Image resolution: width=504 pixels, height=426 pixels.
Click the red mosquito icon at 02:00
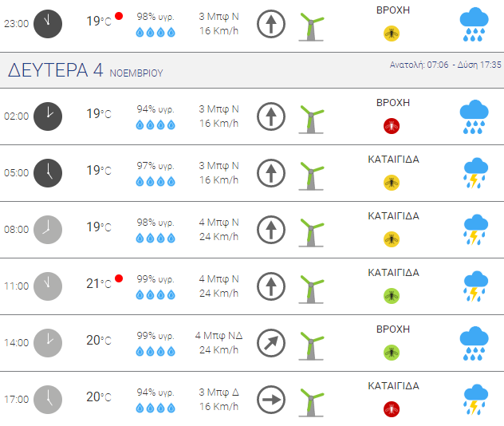[392, 126]
